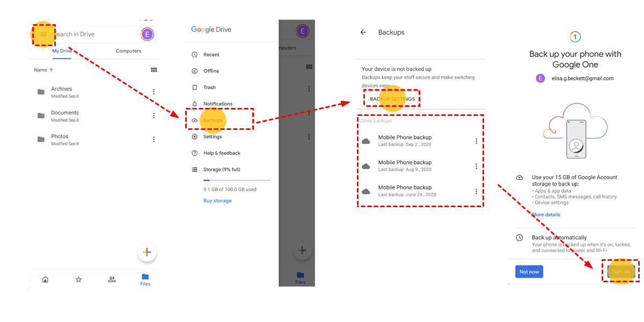
Task: Open Shared in bottom navigation
Action: tap(112, 279)
